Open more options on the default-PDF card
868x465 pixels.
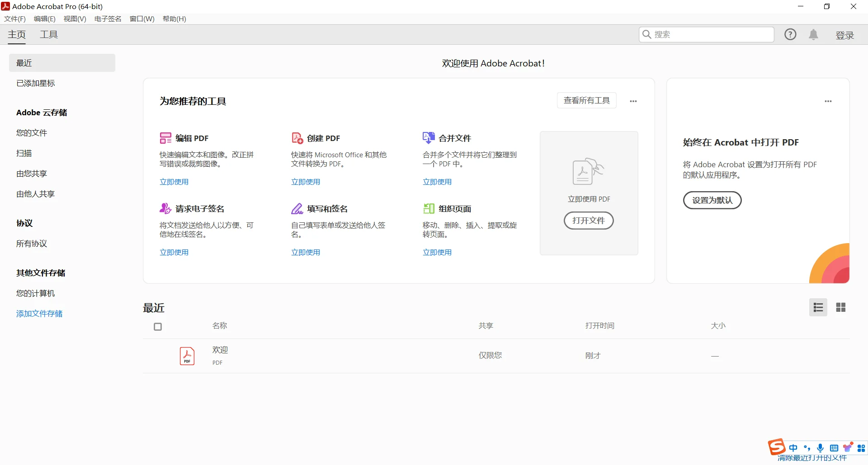pos(828,101)
